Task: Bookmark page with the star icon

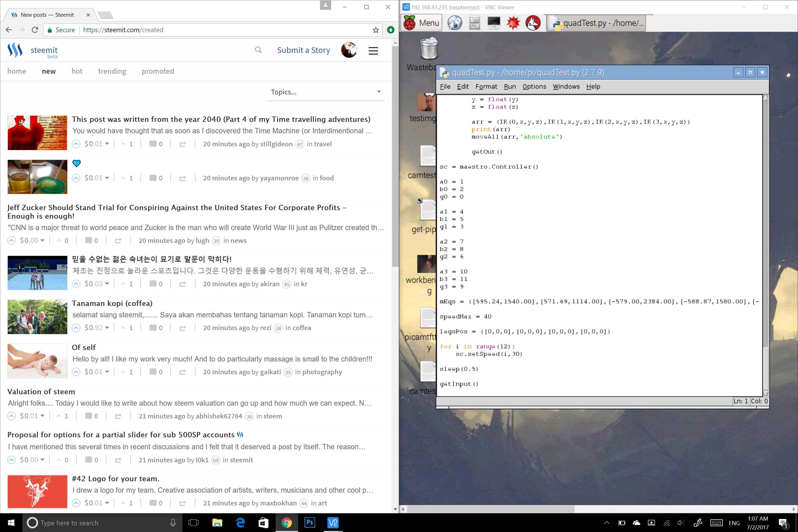Action: pos(376,30)
